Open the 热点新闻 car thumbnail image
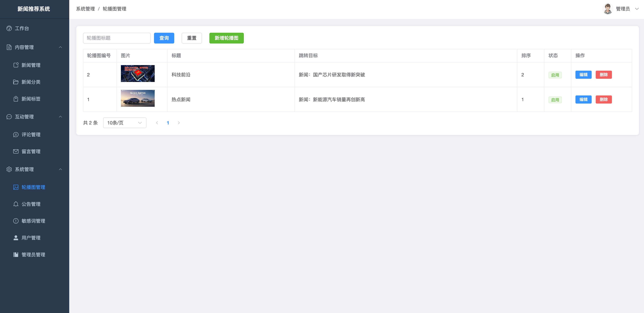The width and height of the screenshot is (644, 313). (x=138, y=98)
